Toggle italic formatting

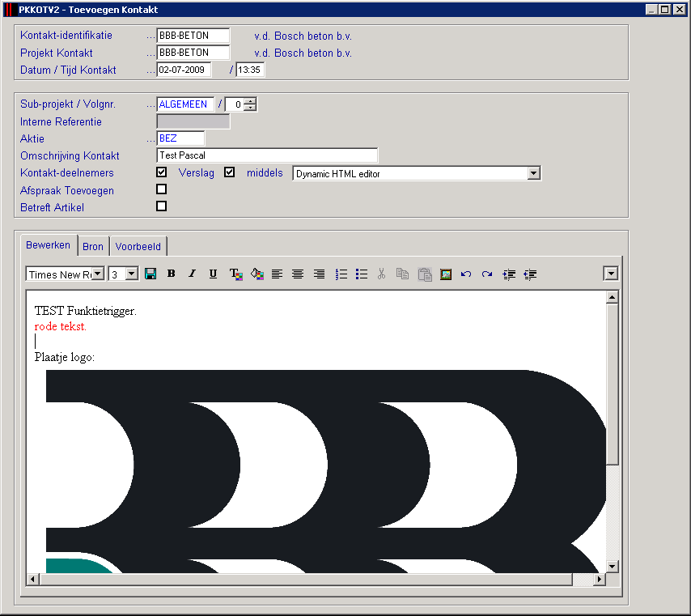[192, 274]
